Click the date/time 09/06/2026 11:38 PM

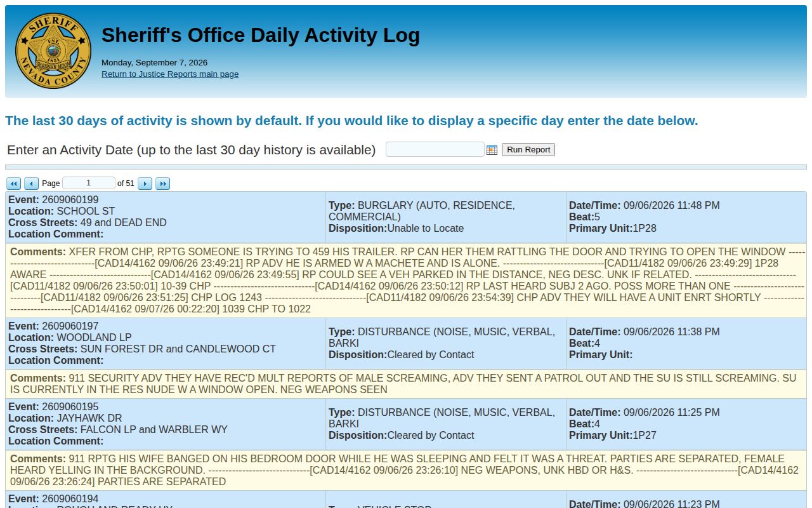click(x=672, y=332)
